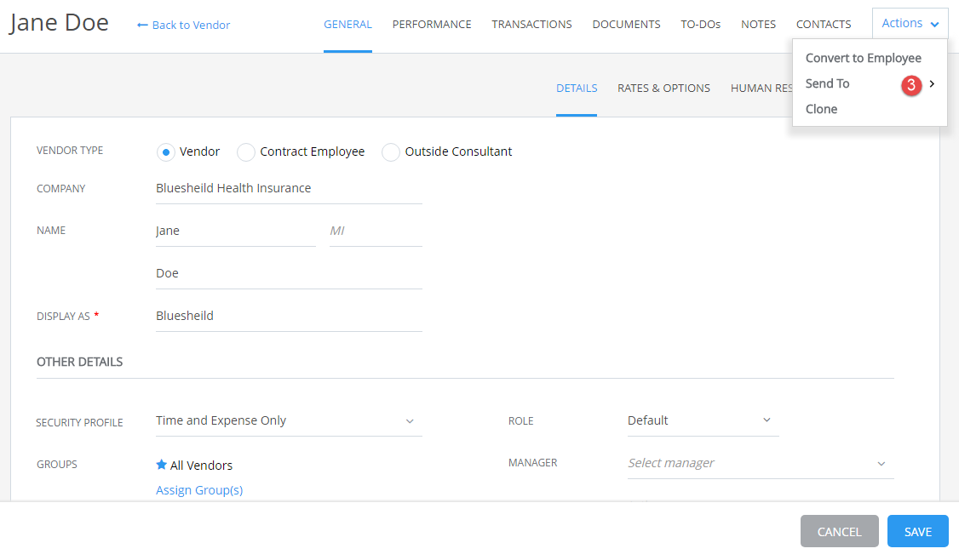Focus the MI middle initial field
The height and width of the screenshot is (560, 959).
[x=376, y=231]
